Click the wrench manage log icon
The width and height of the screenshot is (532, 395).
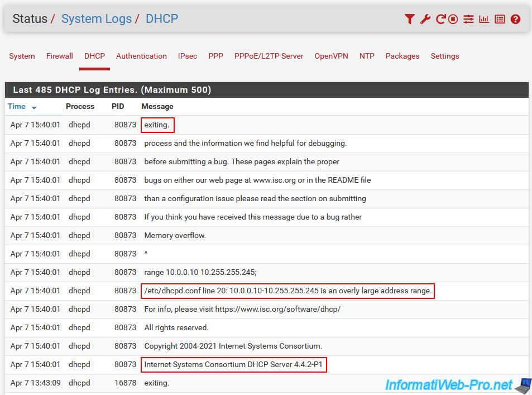tap(425, 19)
